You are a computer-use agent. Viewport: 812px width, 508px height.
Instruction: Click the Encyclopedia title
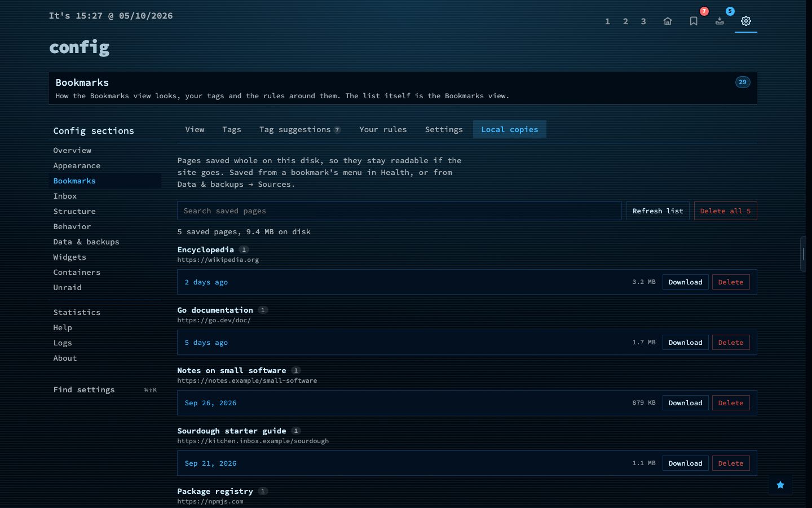pyautogui.click(x=205, y=249)
